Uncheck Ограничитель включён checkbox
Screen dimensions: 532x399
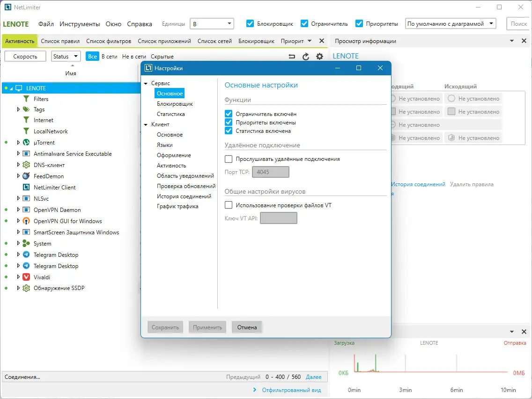229,114
